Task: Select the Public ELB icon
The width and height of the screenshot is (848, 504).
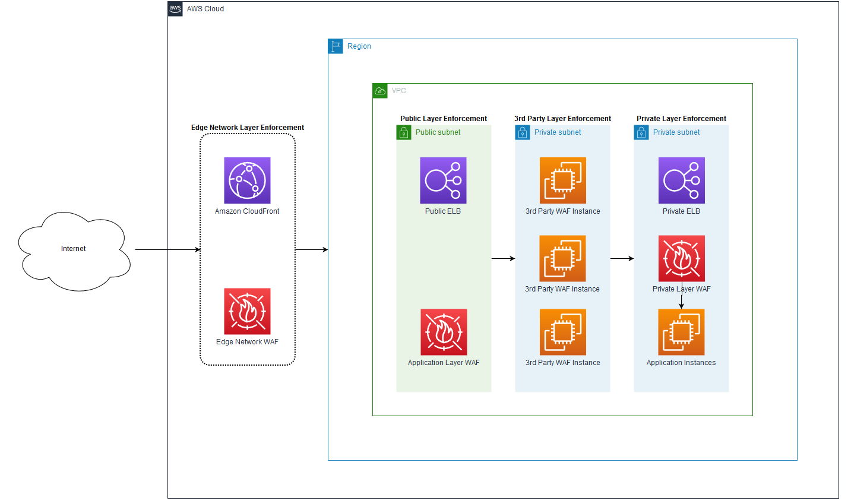Action: [x=443, y=180]
